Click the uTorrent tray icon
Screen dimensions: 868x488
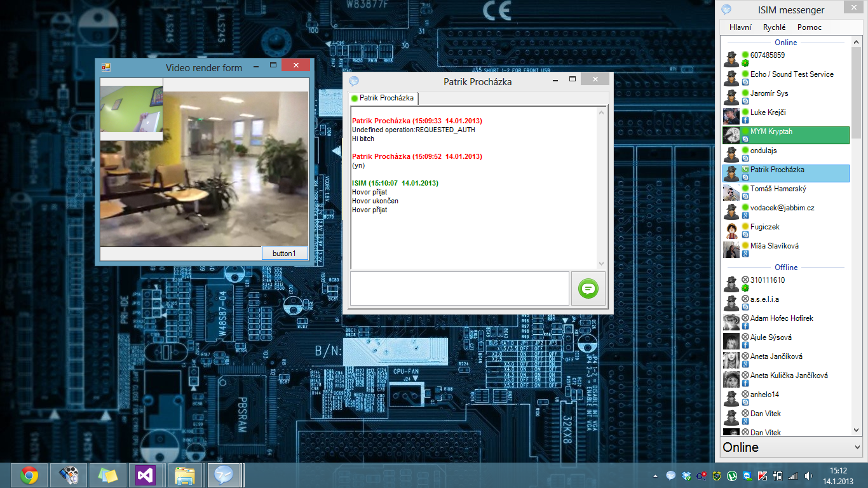(x=732, y=475)
